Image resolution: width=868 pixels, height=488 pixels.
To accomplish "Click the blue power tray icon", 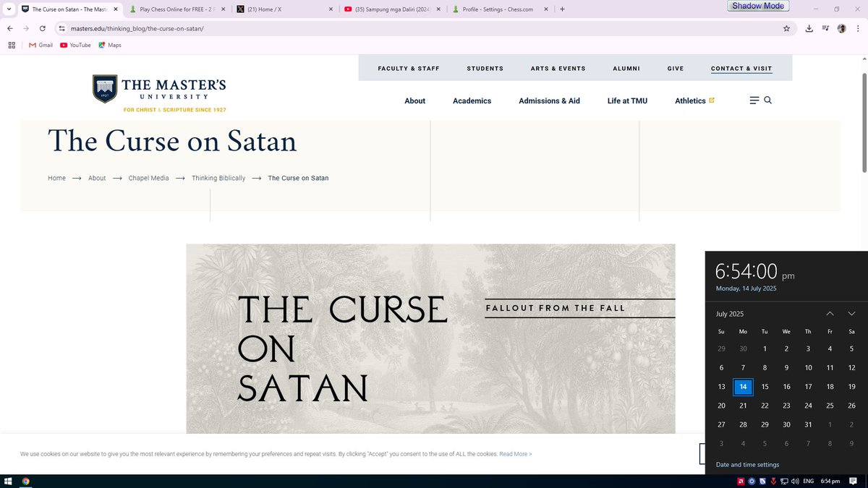I will point(752,481).
